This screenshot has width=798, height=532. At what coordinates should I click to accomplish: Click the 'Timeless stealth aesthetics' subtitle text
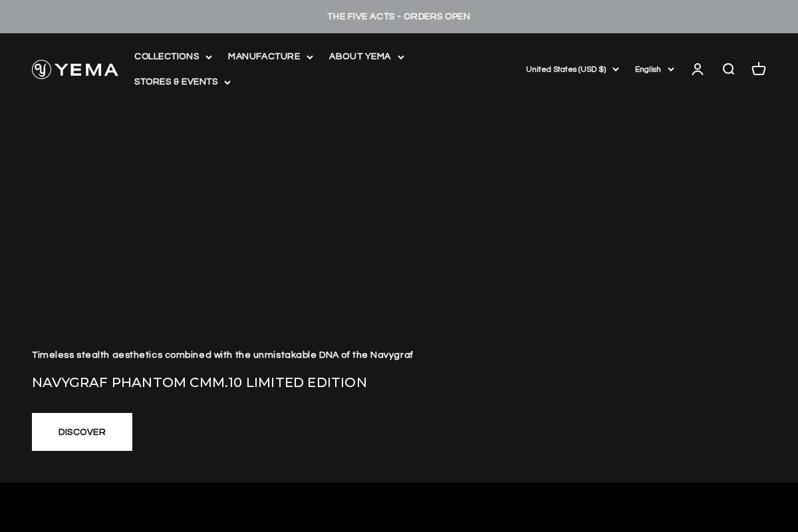[x=222, y=355]
